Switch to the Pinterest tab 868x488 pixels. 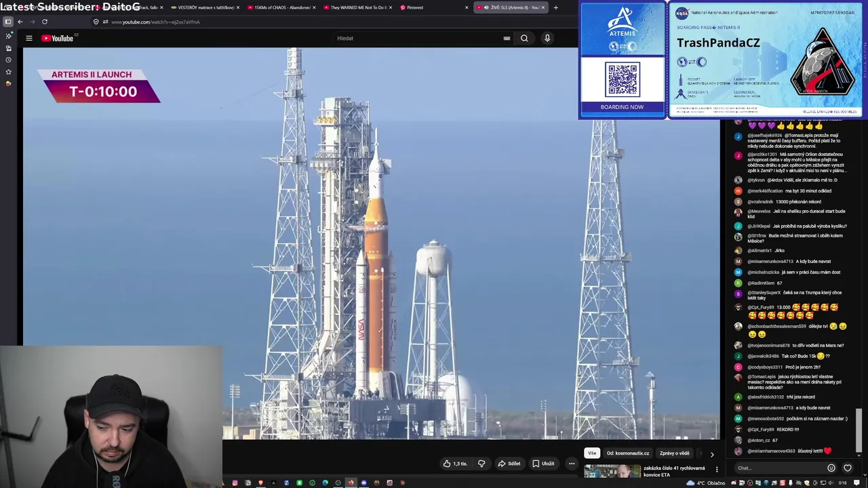click(x=433, y=7)
